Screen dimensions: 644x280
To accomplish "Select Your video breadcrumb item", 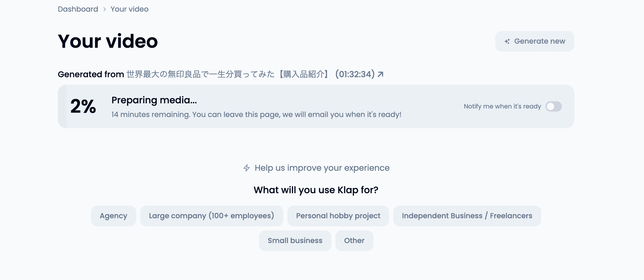I will click(x=129, y=9).
